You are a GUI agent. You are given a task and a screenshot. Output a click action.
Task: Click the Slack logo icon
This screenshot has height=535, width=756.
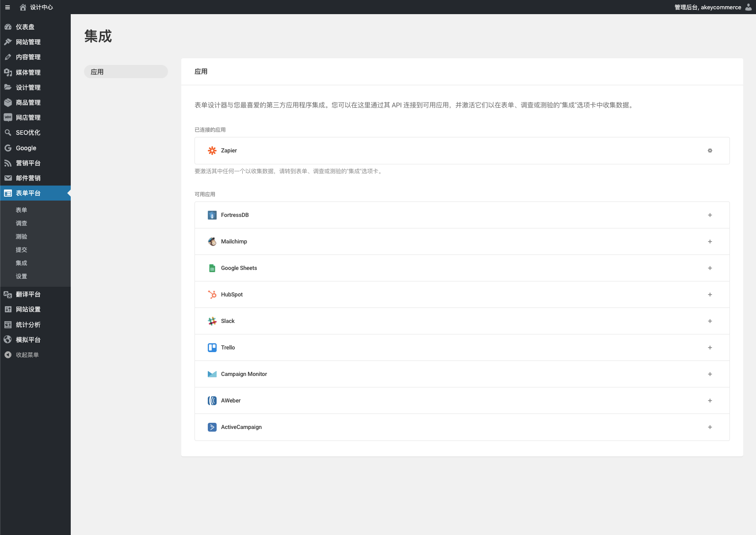pyautogui.click(x=212, y=321)
